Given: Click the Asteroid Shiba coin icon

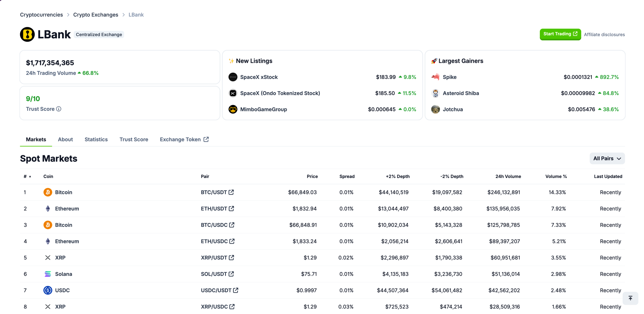Looking at the screenshot, I should (x=435, y=93).
